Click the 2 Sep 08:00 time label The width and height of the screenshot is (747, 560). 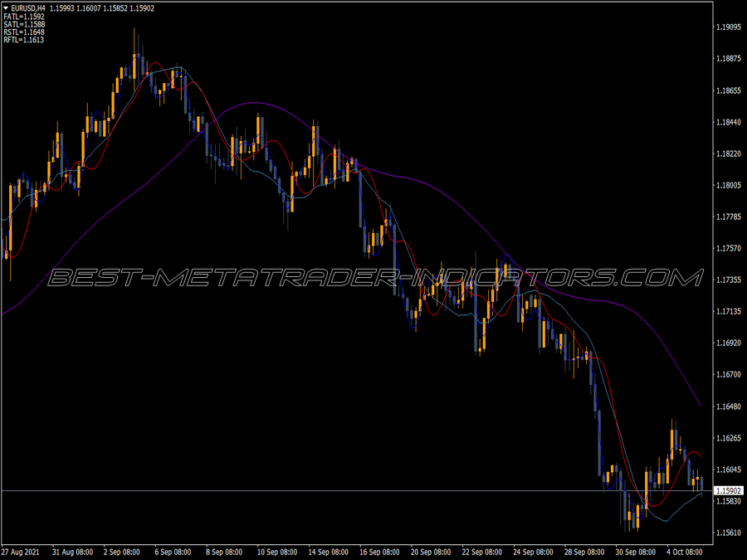(121, 552)
